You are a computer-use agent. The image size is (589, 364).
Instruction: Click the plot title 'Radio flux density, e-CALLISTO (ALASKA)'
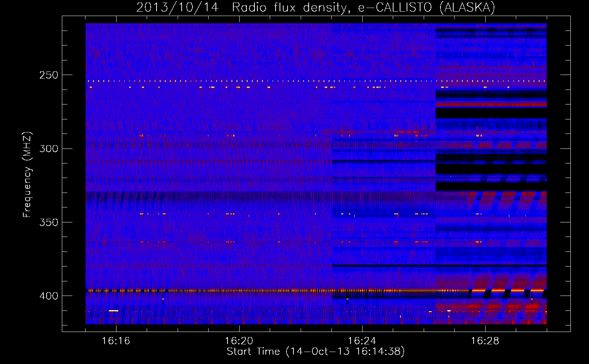363,7
